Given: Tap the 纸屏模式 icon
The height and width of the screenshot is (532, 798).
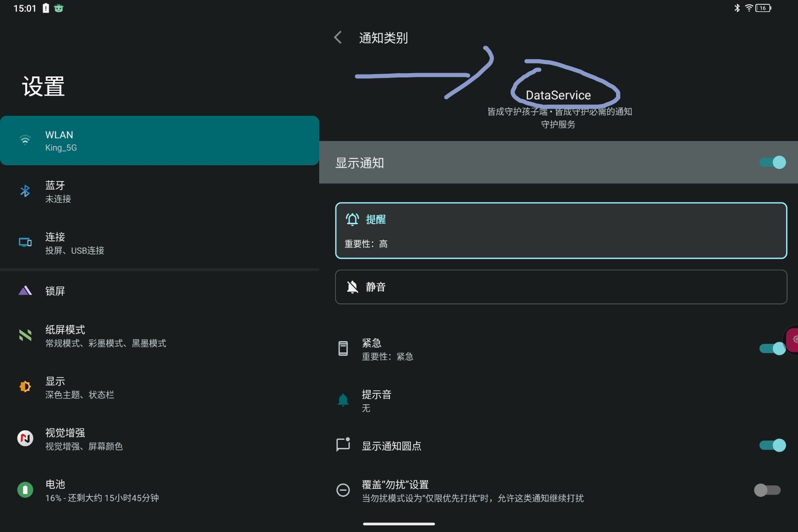Looking at the screenshot, I should pos(25,335).
